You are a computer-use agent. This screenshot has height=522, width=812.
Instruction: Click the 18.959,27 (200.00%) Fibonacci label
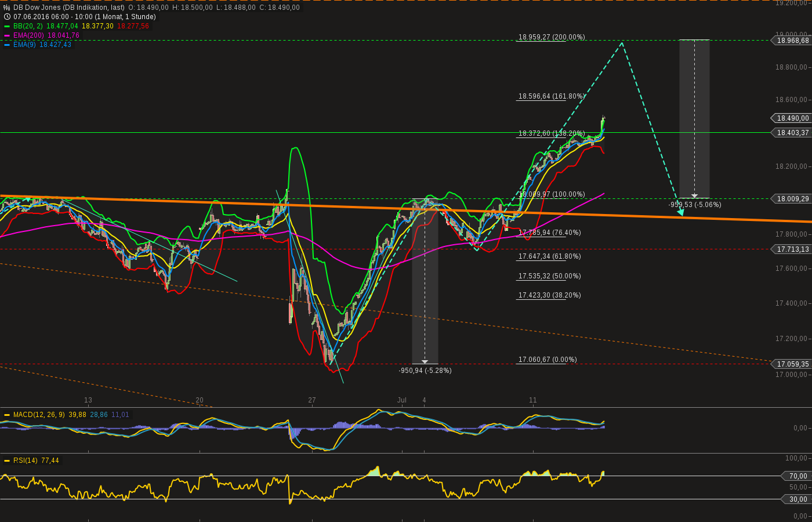click(552, 37)
